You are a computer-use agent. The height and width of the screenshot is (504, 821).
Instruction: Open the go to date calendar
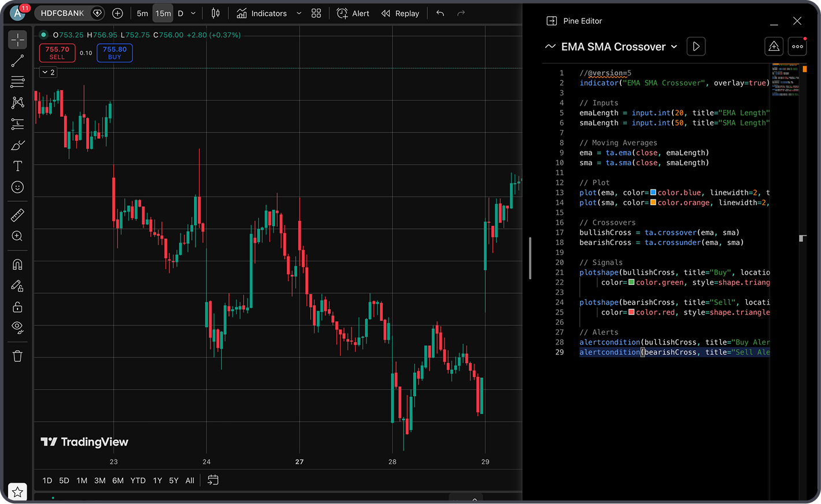point(213,480)
